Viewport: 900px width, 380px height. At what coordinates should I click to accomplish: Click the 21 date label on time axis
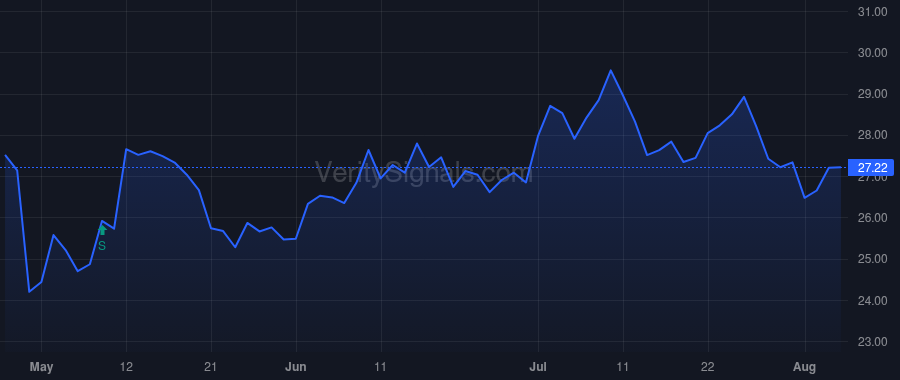[x=211, y=367]
